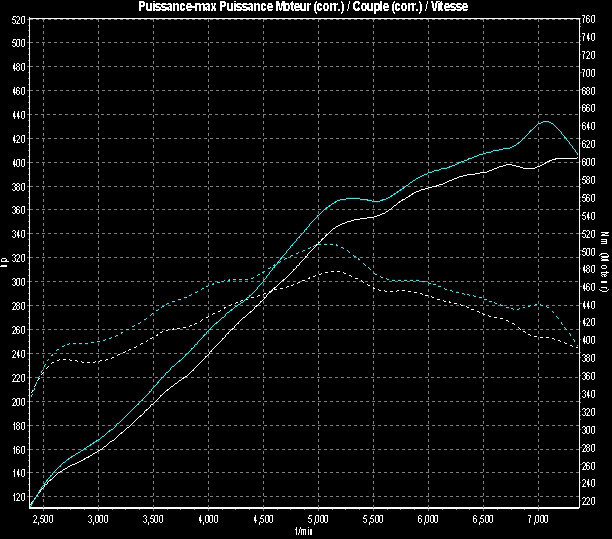Image resolution: width=612 pixels, height=539 pixels.
Task: Click the 600 value on the right torque axis
Action: [590, 162]
